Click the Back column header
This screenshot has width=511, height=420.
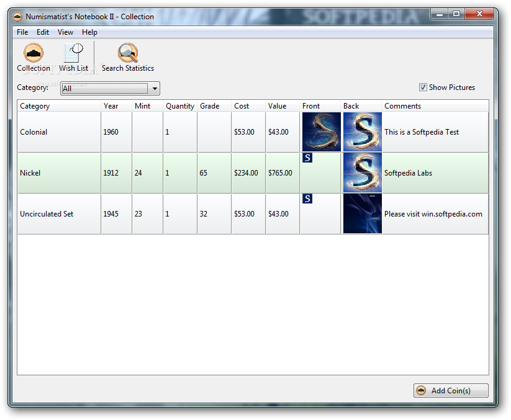(x=361, y=106)
